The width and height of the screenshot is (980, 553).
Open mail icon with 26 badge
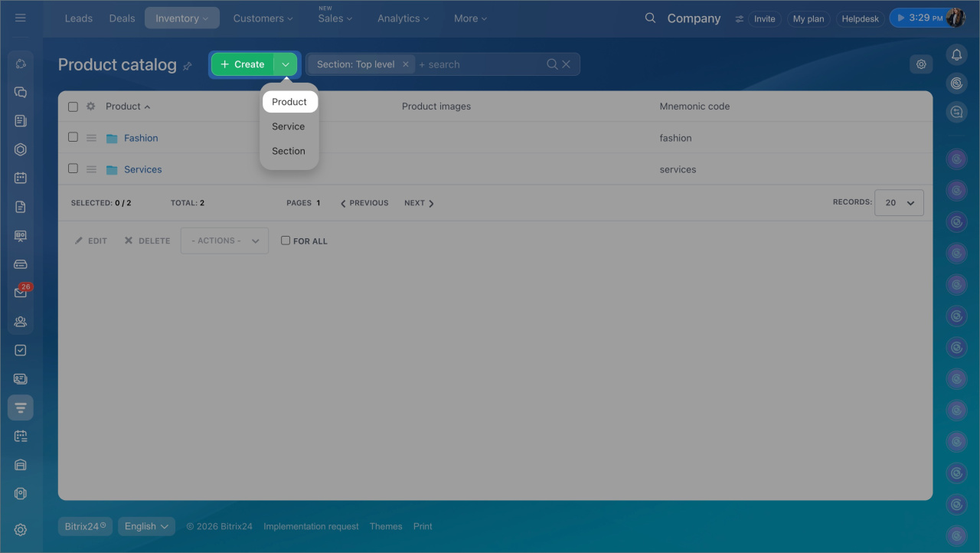pos(21,293)
